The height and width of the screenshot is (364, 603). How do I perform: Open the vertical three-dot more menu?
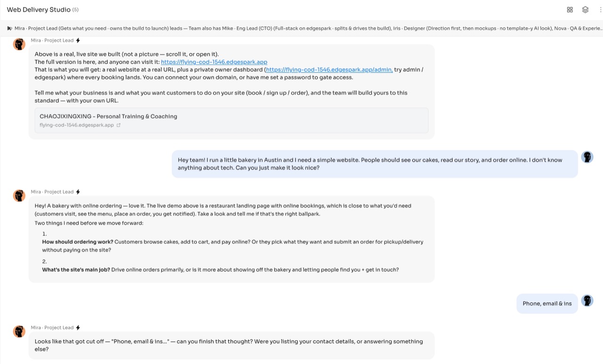click(601, 9)
